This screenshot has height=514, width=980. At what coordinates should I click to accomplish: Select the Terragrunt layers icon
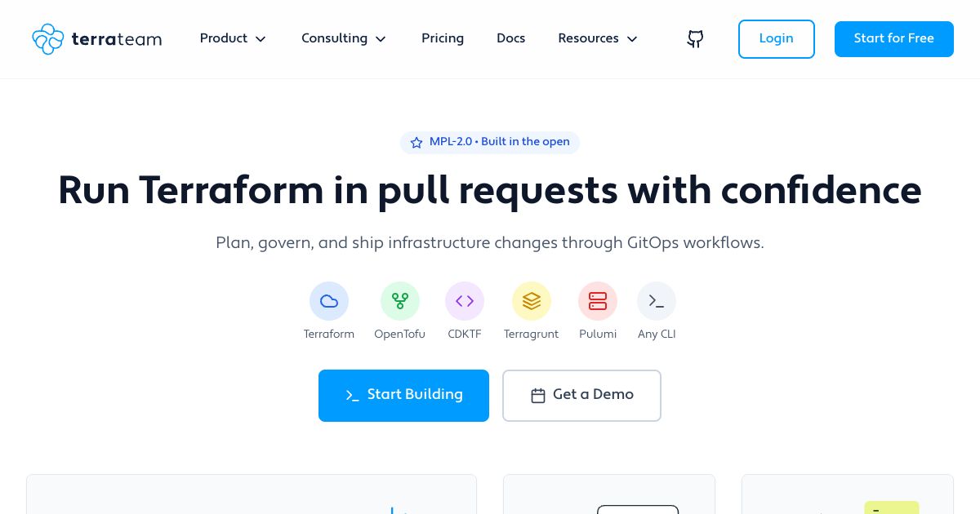tap(532, 301)
